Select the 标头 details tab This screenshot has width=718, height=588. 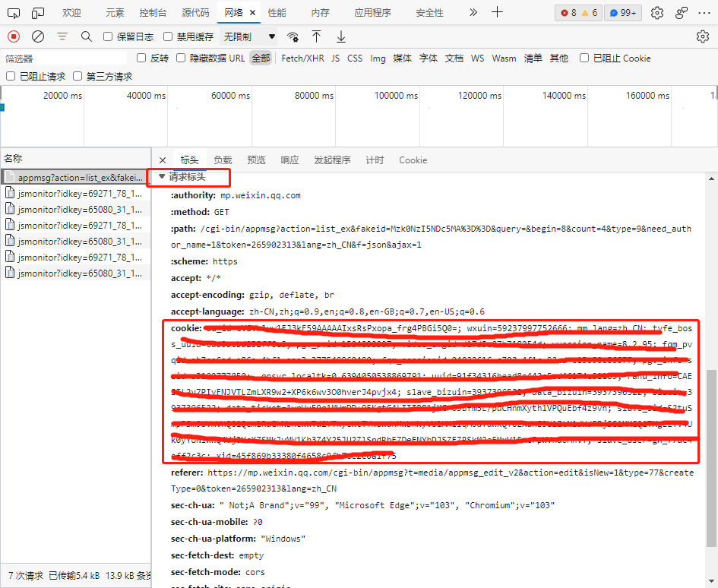[x=189, y=160]
